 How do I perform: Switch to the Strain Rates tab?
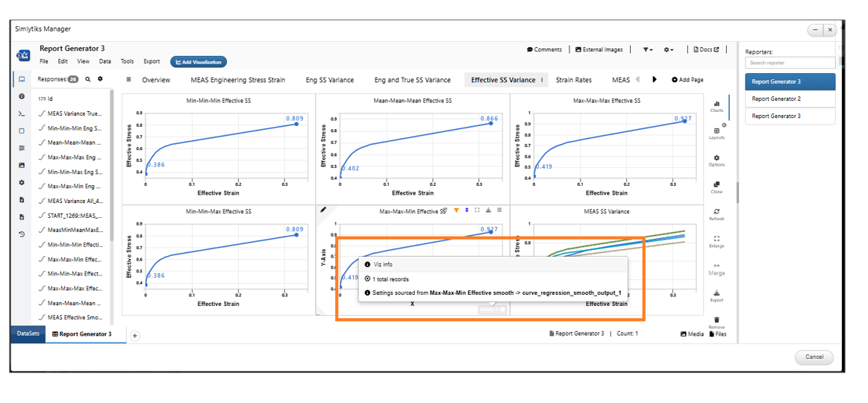tap(573, 80)
